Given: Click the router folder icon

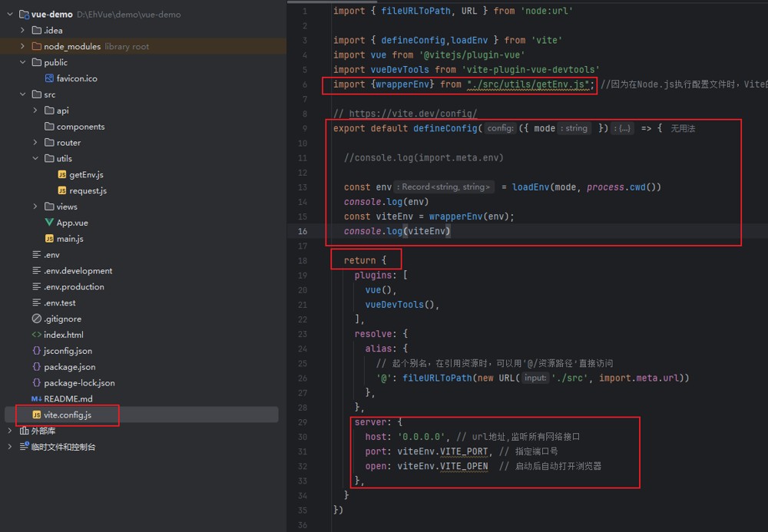Looking at the screenshot, I should pos(49,143).
